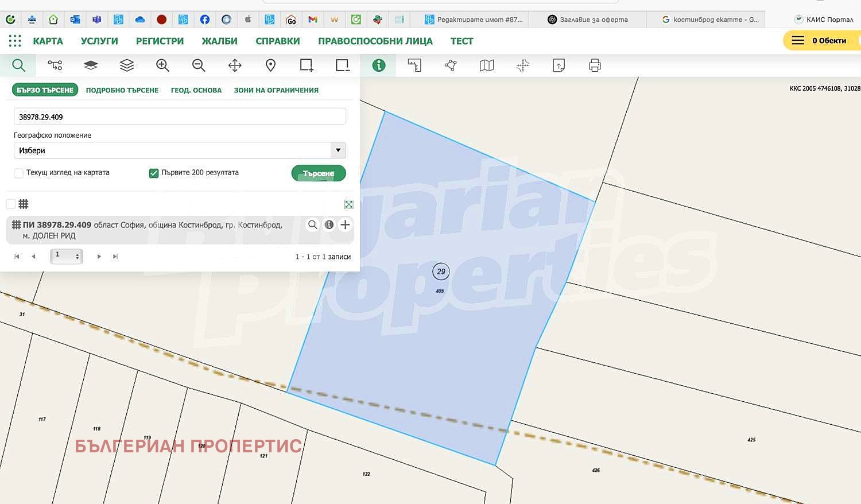Open the stacked layers panel icon
Image resolution: width=861 pixels, height=504 pixels.
pos(127,65)
